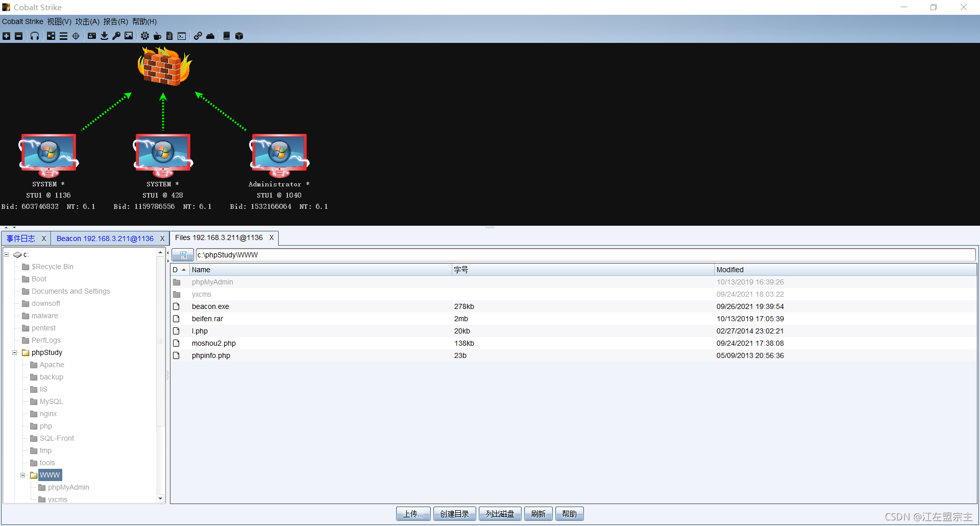Screen dimensions: 980x526
Task: Select Documents and Settings in the tree
Action: click(x=70, y=291)
